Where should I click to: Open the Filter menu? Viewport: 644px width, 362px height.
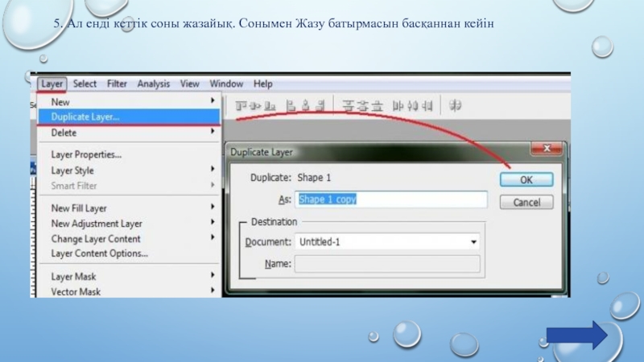[117, 84]
